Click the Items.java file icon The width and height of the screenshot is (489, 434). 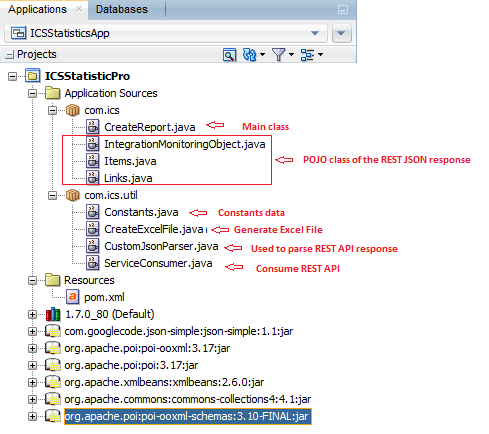tap(92, 161)
